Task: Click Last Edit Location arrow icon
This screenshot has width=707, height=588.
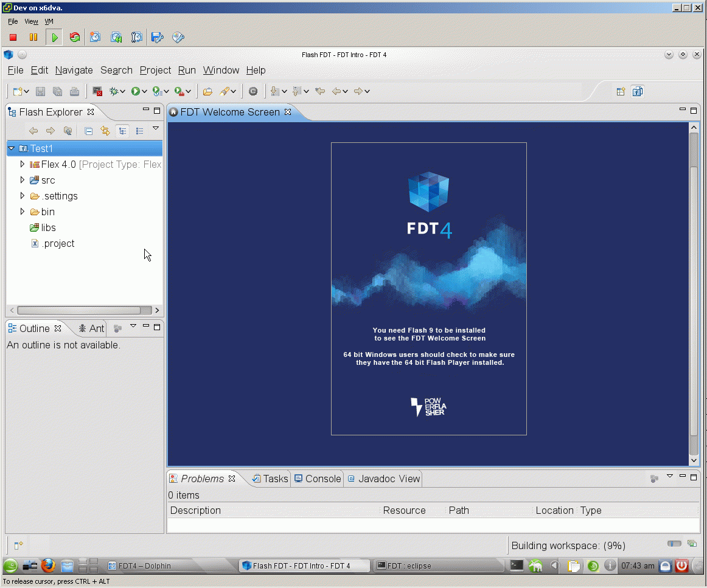Action: [320, 91]
